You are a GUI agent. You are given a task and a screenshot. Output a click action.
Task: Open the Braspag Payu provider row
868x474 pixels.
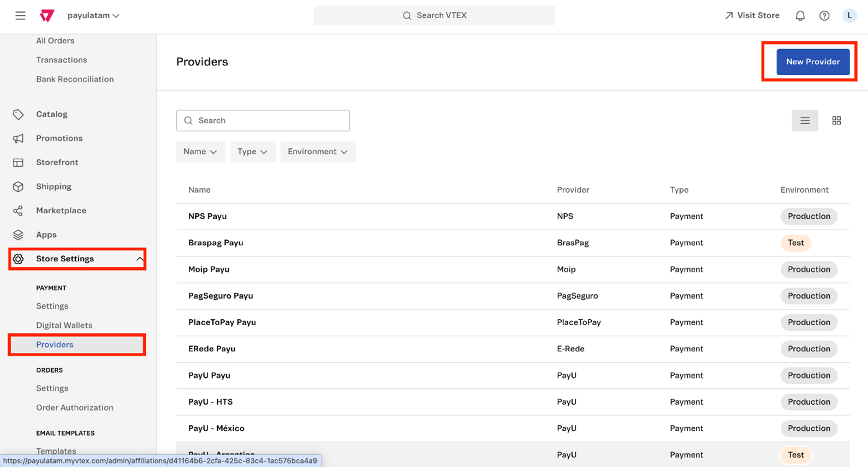tap(513, 243)
